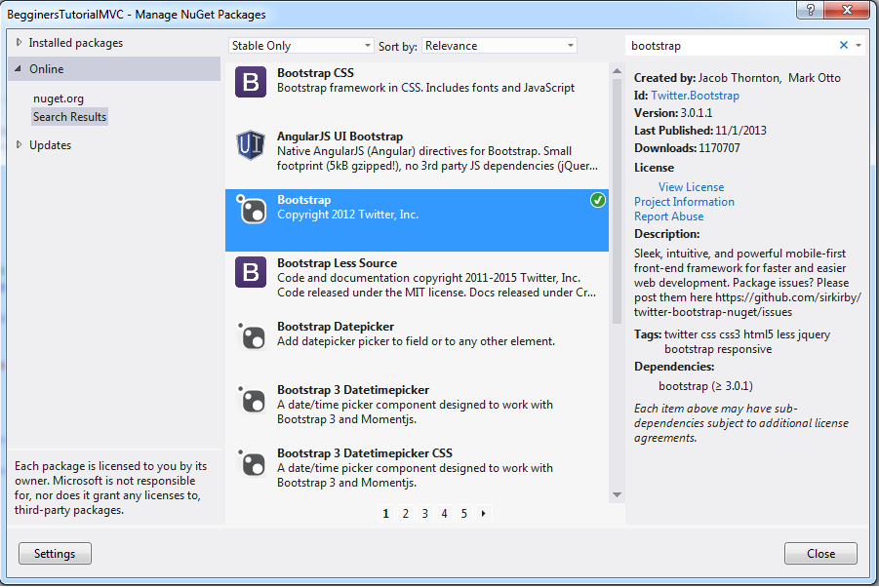
Task: Click the dependency 'bootstrap (≥ 3.0.1)' text
Action: point(705,386)
